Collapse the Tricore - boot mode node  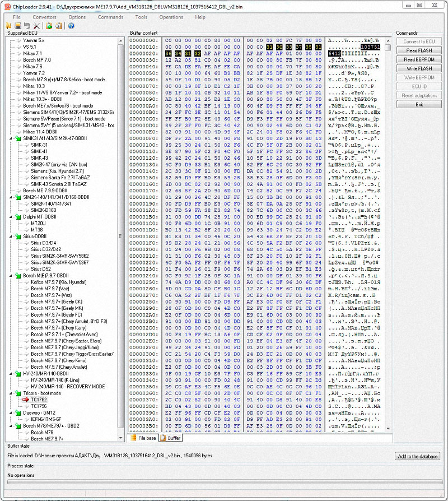[x=11, y=393]
